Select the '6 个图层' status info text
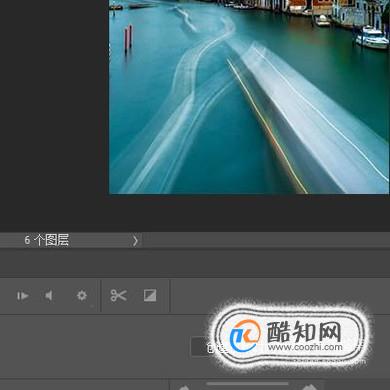390x390 pixels. pyautogui.click(x=47, y=240)
